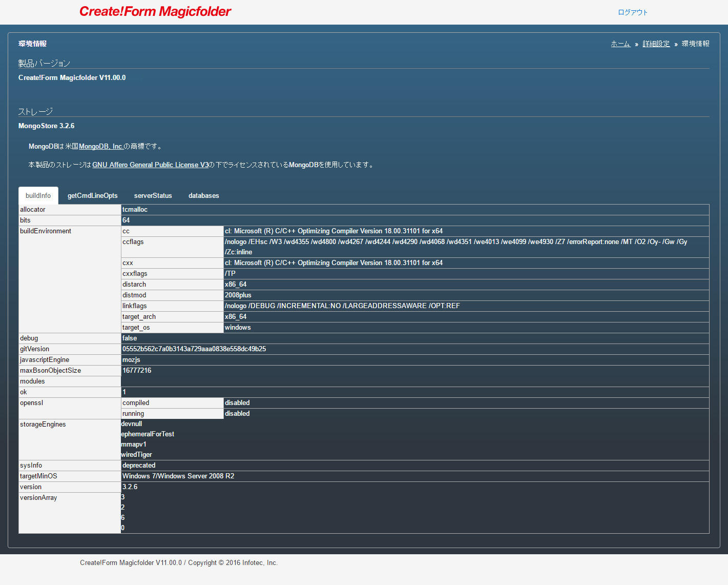Click the Create!Form Magicfolder logo
Screen dimensions: 728x585
155,11
